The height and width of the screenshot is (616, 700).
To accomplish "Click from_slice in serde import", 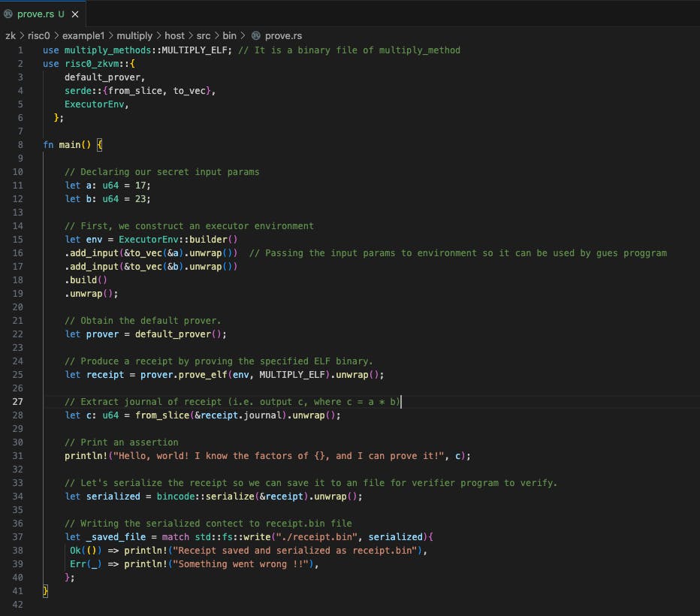I will point(135,91).
